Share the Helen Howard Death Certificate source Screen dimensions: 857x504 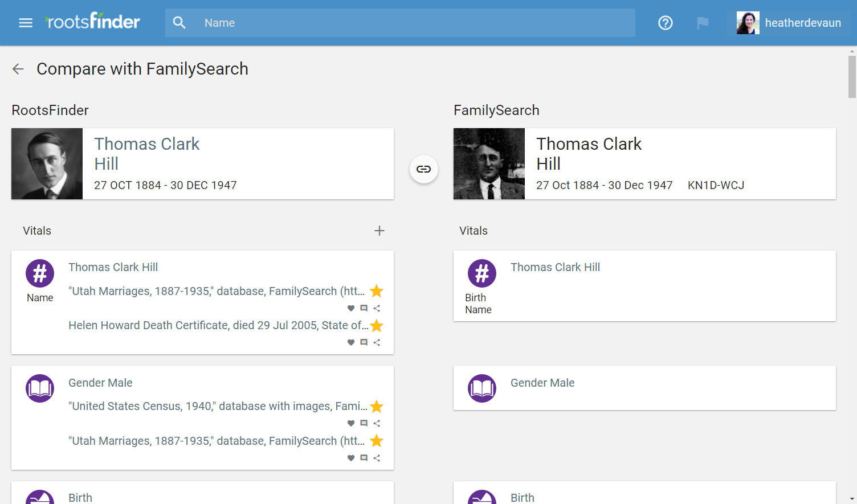click(x=377, y=342)
